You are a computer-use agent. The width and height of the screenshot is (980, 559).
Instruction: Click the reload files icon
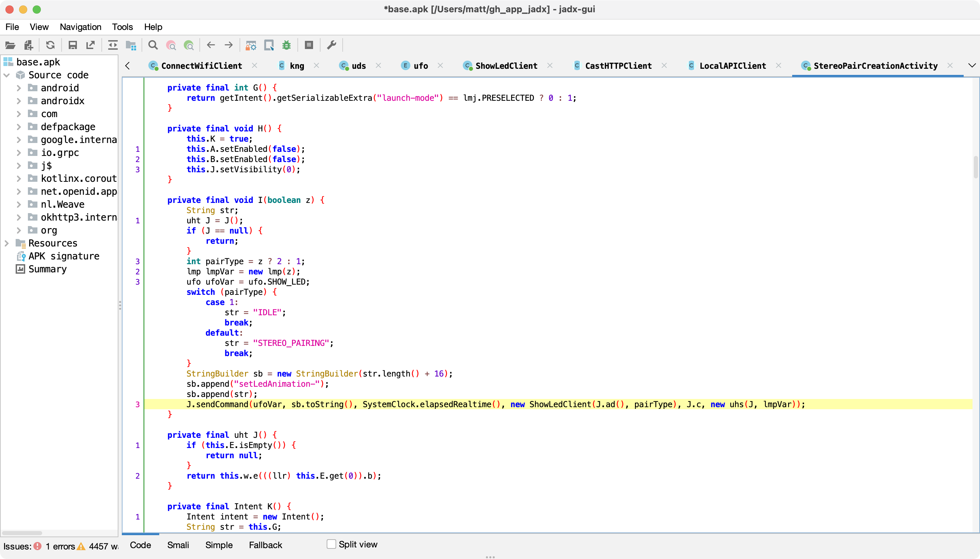50,45
